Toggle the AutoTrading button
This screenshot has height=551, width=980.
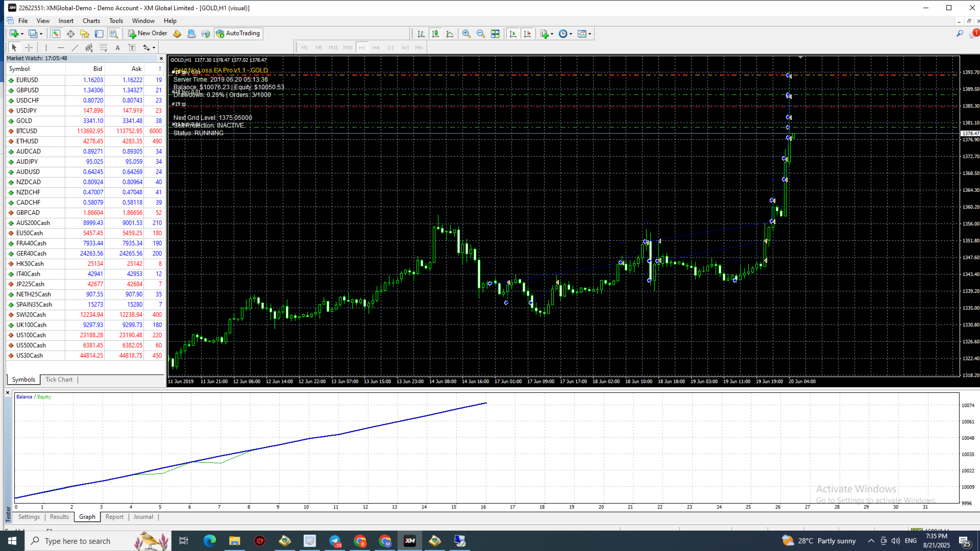pyautogui.click(x=238, y=34)
